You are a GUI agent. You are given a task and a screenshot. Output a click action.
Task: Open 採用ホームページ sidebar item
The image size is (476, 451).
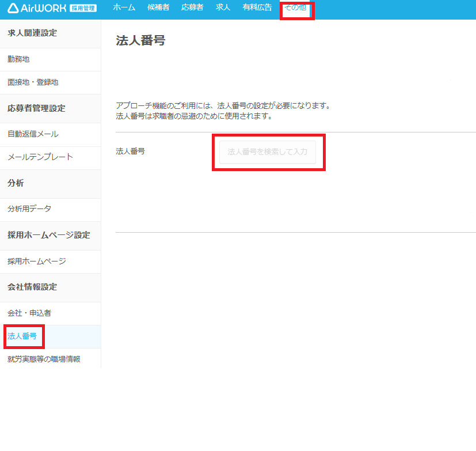(x=51, y=261)
